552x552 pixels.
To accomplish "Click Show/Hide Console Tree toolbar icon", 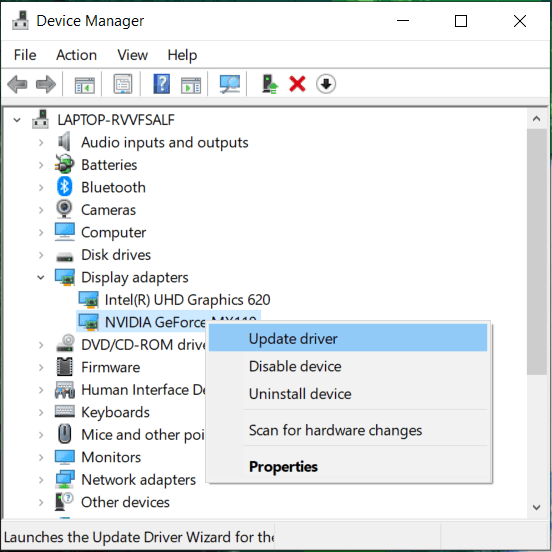I will [85, 84].
